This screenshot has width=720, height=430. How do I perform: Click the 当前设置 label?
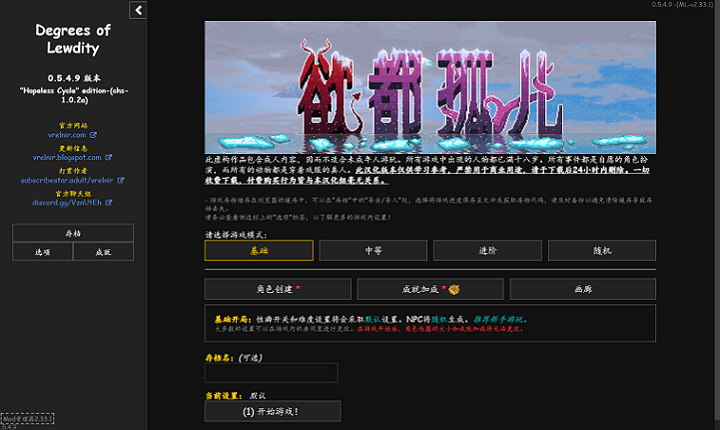click(x=224, y=396)
